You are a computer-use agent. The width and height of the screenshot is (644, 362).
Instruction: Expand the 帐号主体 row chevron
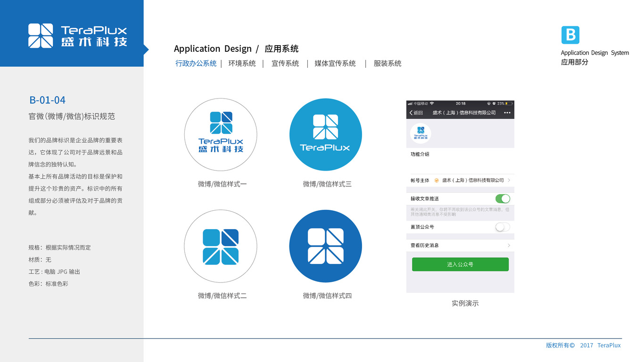coord(509,180)
